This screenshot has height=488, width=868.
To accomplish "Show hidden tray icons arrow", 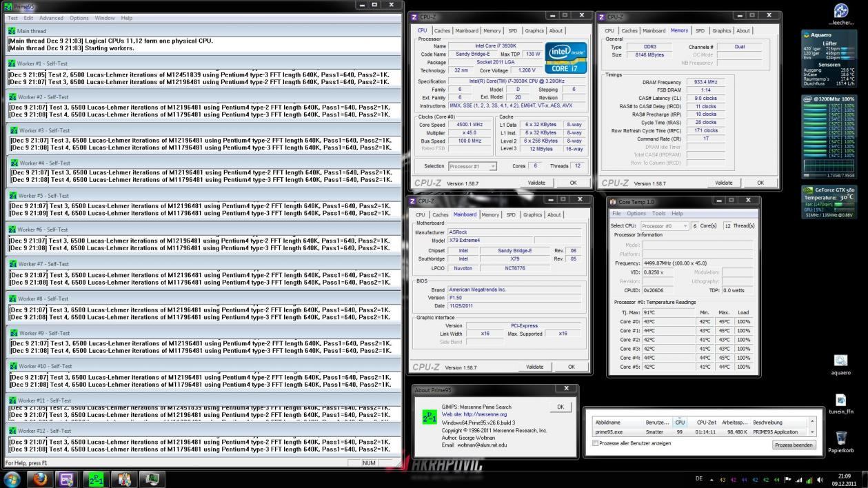I will pos(711,479).
